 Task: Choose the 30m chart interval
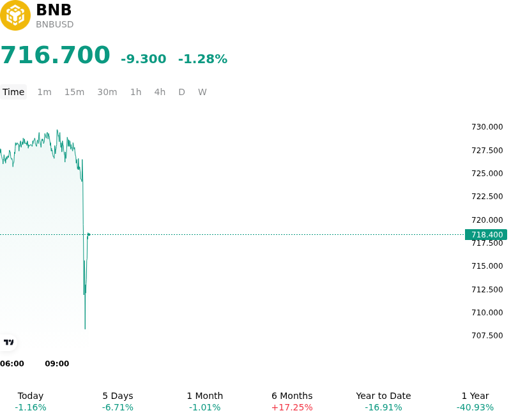point(107,92)
